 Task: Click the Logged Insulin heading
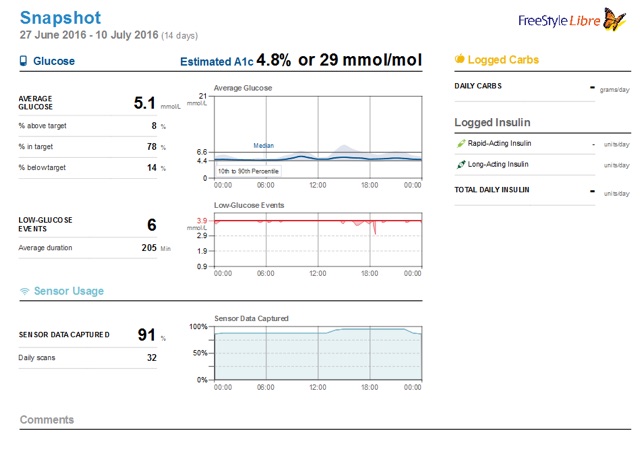pyautogui.click(x=492, y=123)
